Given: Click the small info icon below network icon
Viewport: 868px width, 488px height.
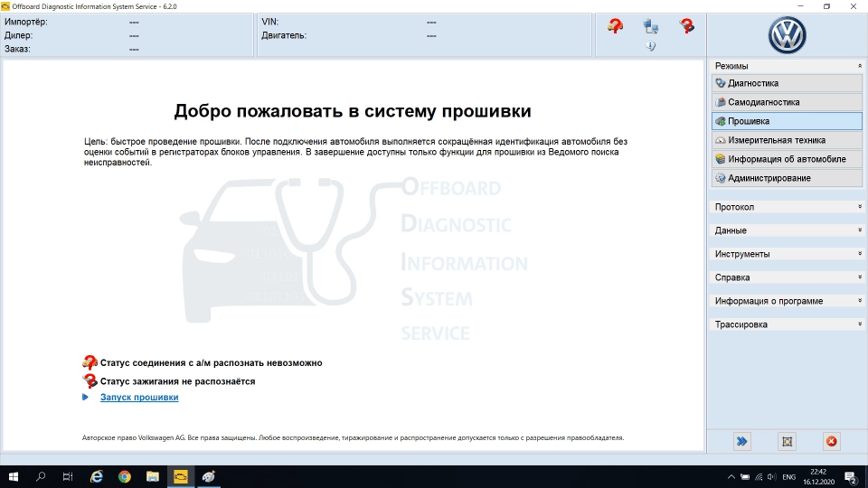Looking at the screenshot, I should tap(650, 46).
